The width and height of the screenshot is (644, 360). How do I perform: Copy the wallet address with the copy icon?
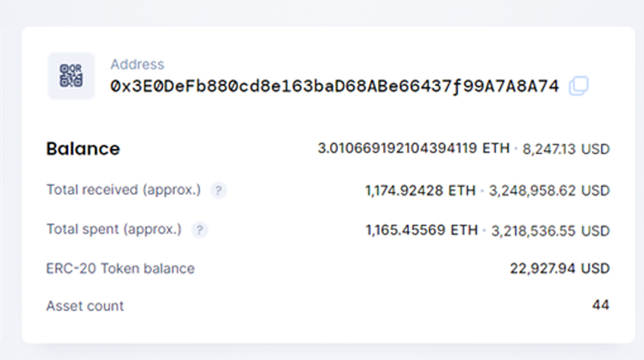coord(579,86)
